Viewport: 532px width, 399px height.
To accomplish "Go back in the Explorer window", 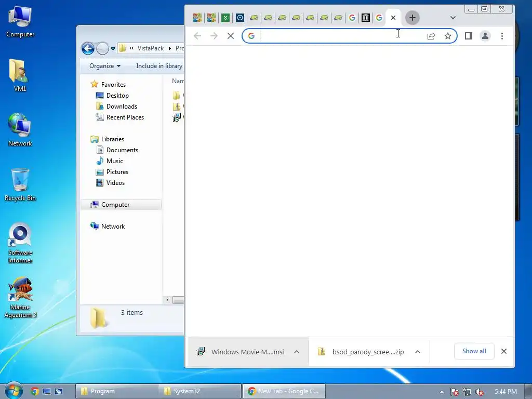I will 88,48.
